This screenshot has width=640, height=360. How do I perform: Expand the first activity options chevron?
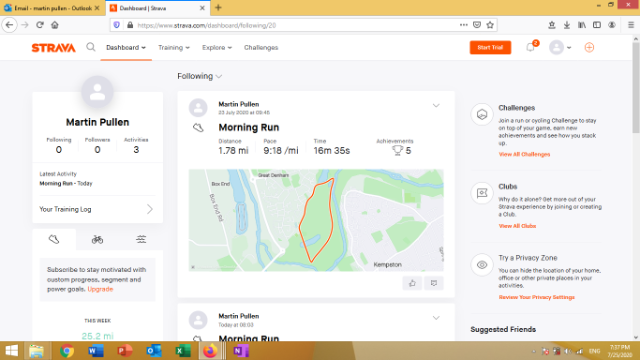point(436,106)
